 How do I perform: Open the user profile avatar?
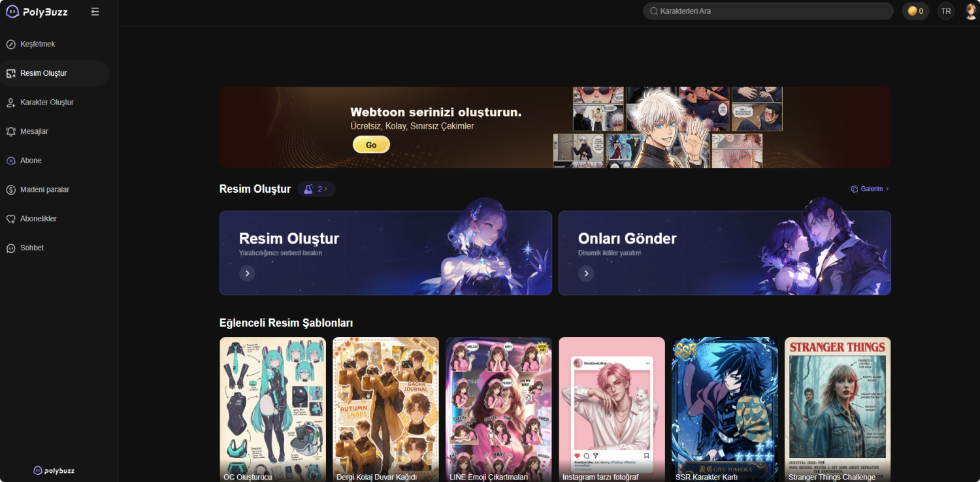coord(971,11)
